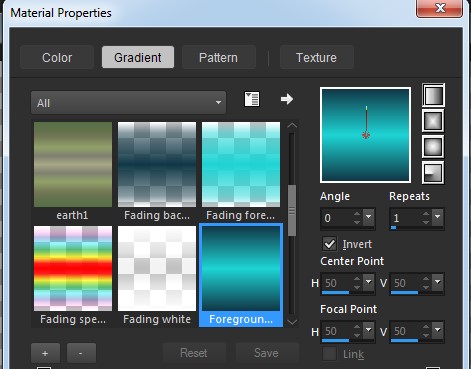Pick the earth1 gradient swatch
Screen dimensions: 471x369
(x=73, y=164)
